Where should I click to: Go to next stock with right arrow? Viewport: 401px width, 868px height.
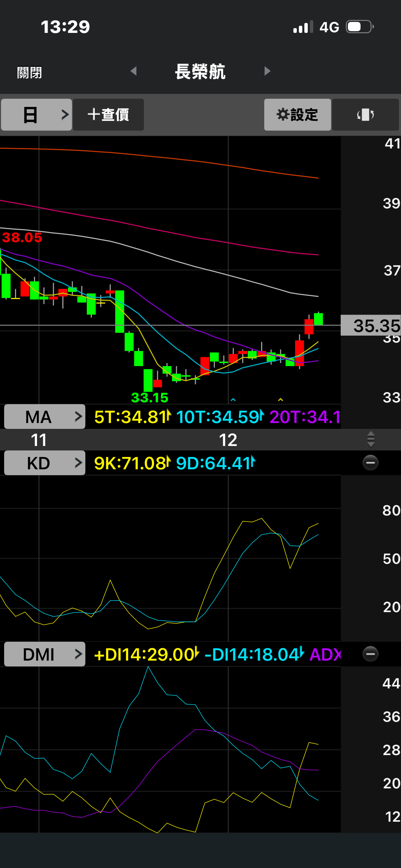pos(267,71)
